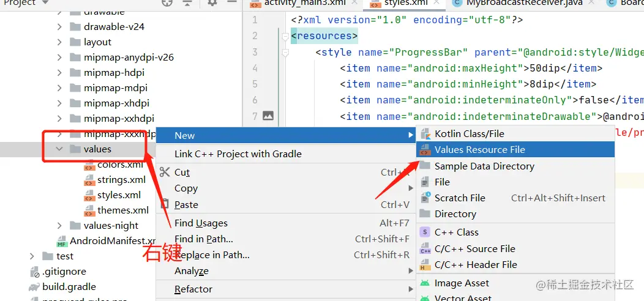Click the Kotlin Class/File icon
This screenshot has height=301, width=644.
click(x=425, y=134)
